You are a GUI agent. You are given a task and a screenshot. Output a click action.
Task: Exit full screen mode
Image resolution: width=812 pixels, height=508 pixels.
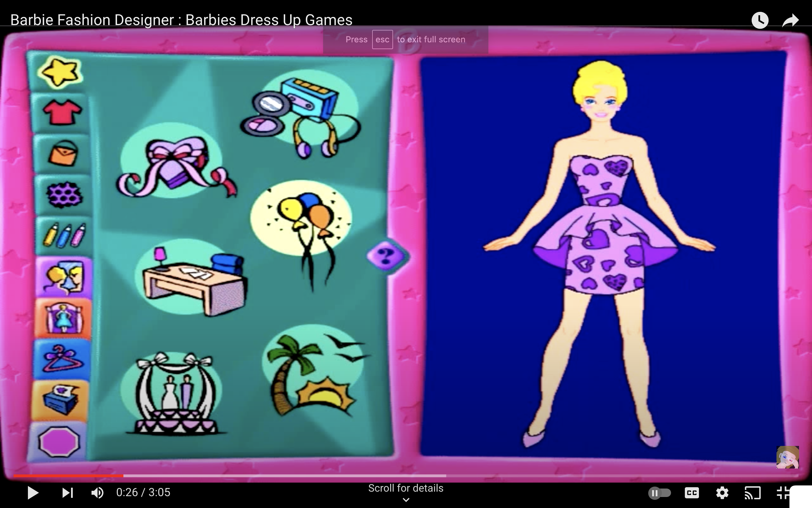pos(783,493)
